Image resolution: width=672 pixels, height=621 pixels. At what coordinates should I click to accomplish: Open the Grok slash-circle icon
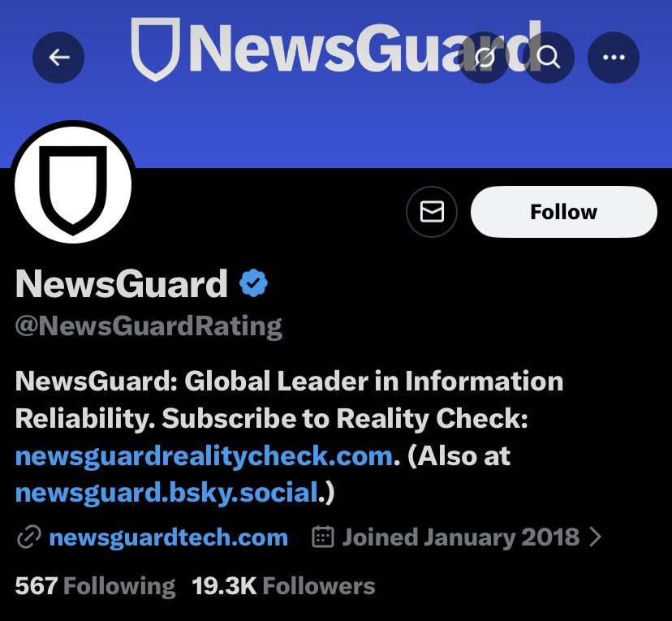[x=484, y=57]
